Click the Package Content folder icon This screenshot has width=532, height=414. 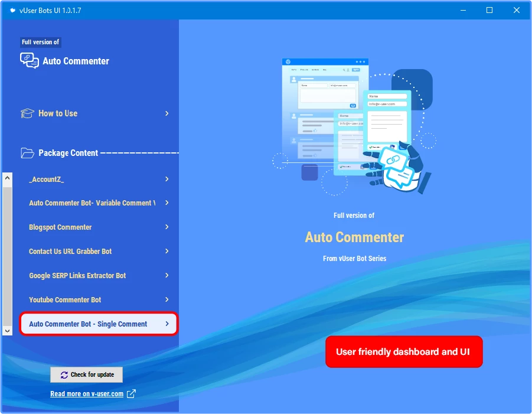point(27,153)
